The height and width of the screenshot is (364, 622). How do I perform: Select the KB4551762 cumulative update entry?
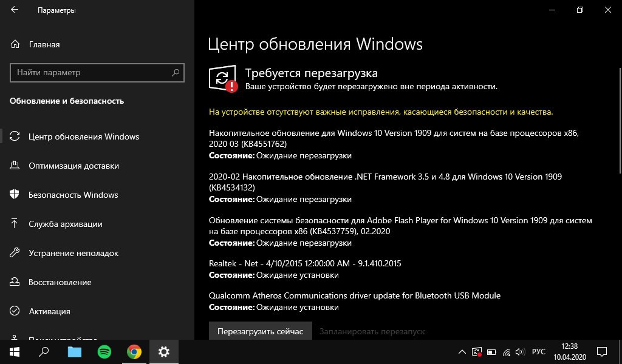pos(394,144)
